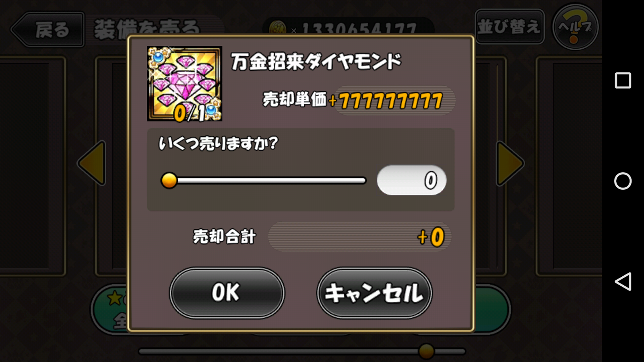644x362 pixels.
Task: Open the 並び替え sort button
Action: tap(510, 27)
